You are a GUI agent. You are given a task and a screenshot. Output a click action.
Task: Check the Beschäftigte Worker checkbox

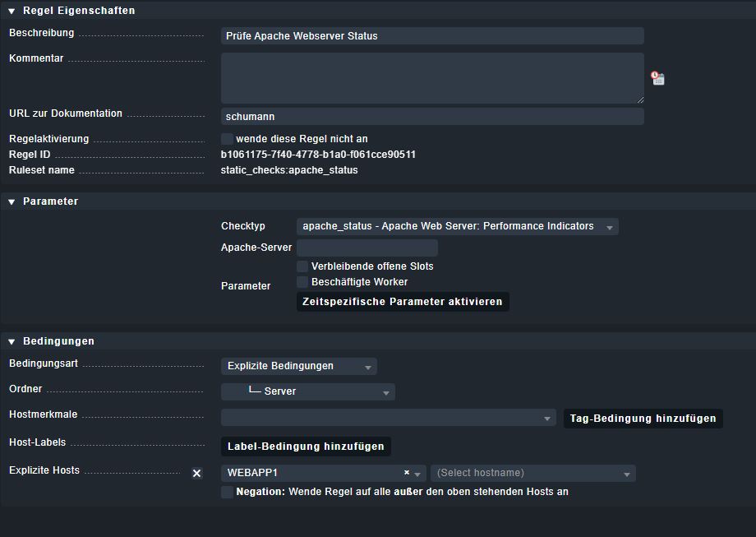[302, 282]
